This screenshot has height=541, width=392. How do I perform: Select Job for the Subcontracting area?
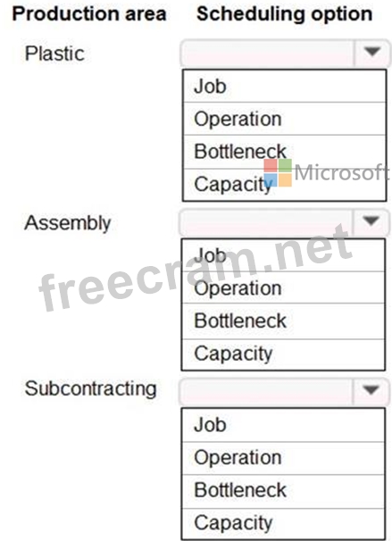284,425
